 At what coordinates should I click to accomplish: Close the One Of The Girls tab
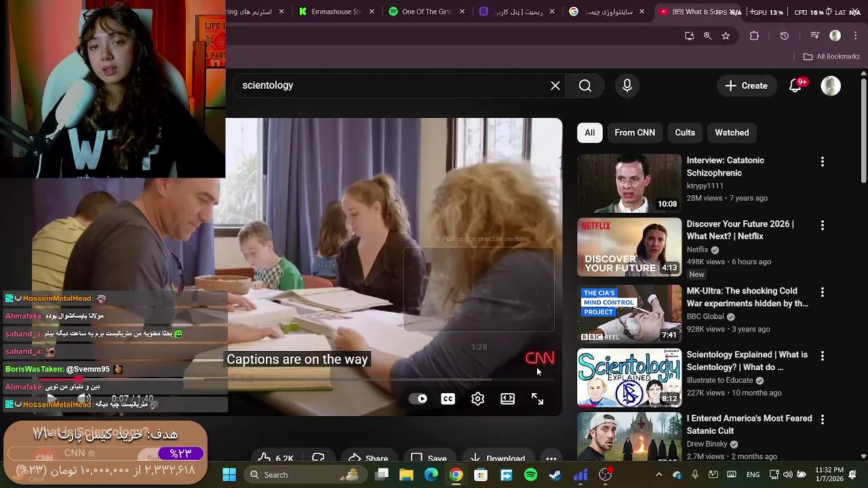point(462,12)
